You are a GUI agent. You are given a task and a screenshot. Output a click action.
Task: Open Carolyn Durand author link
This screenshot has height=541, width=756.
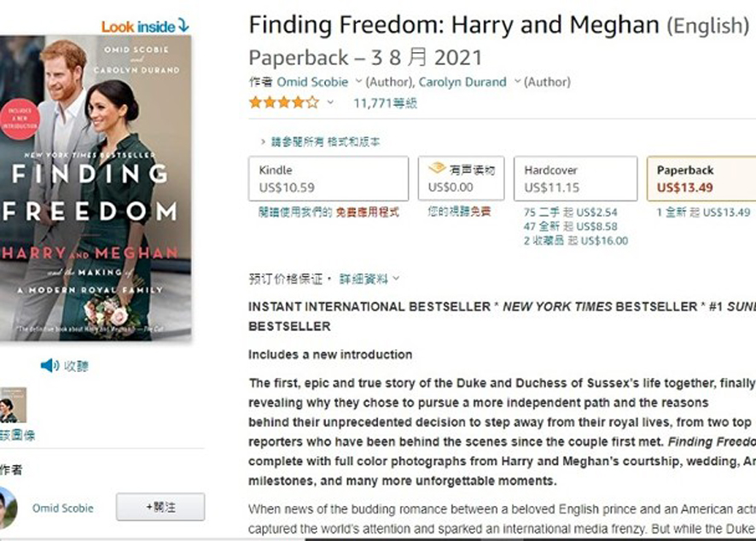tap(462, 82)
